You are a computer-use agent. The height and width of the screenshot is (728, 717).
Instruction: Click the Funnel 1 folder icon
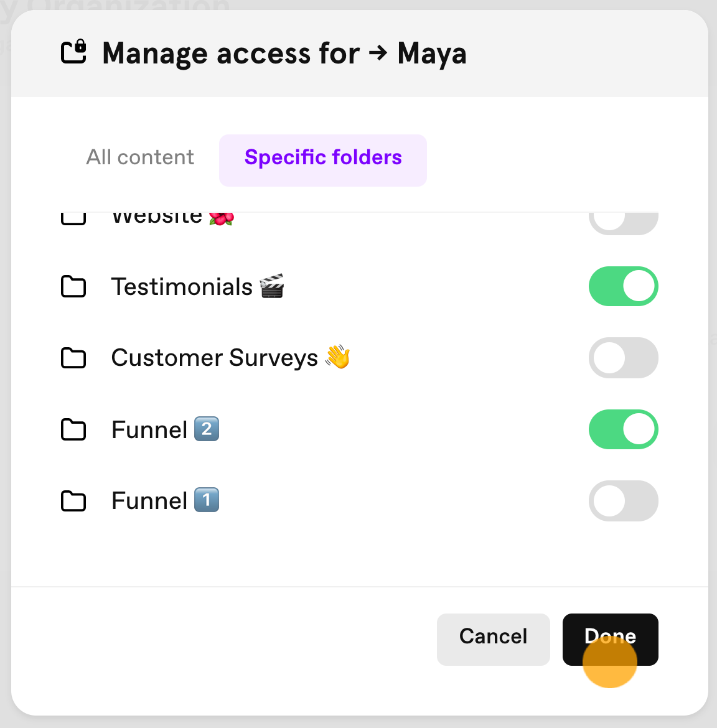tap(73, 501)
